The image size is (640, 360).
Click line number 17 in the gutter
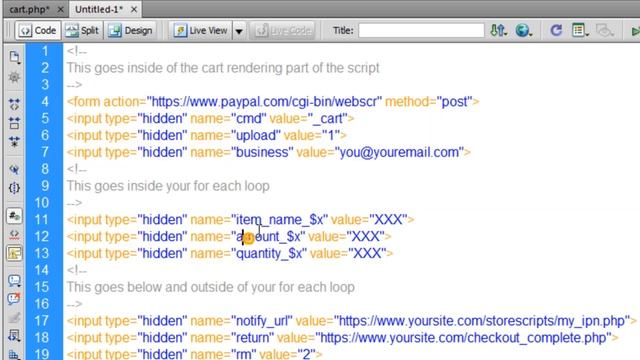point(41,321)
